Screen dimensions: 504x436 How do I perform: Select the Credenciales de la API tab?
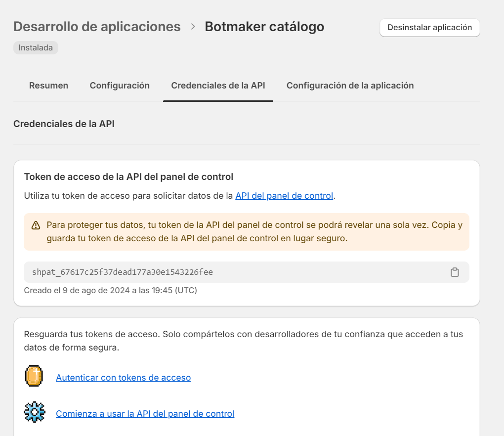coord(218,86)
